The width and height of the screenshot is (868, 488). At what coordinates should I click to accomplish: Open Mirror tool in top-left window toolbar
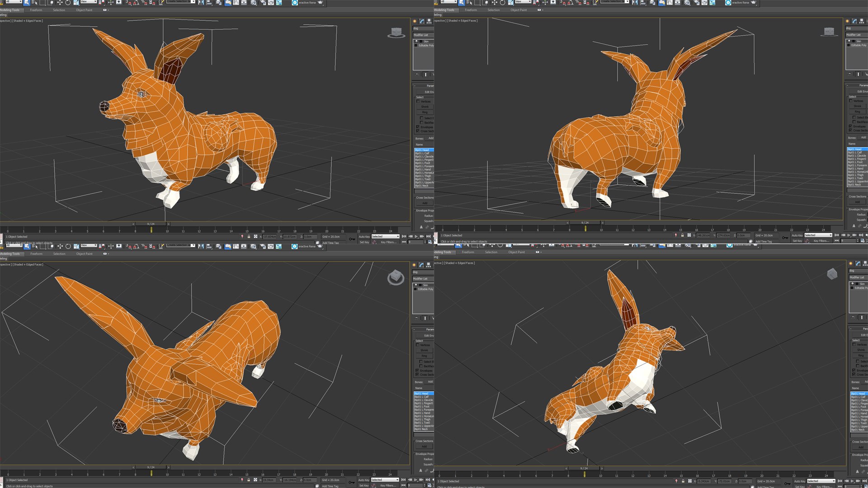(201, 2)
